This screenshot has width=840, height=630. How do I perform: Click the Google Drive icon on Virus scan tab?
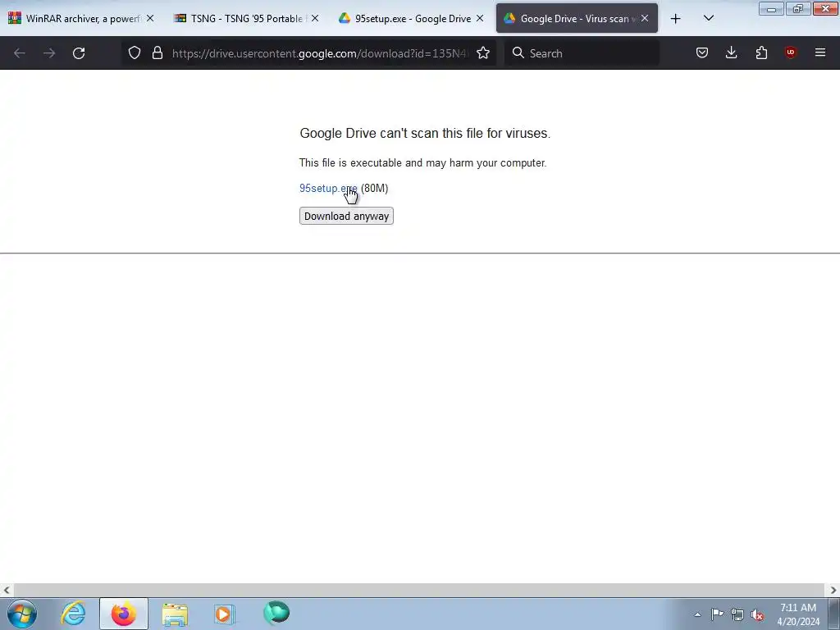[x=509, y=18]
